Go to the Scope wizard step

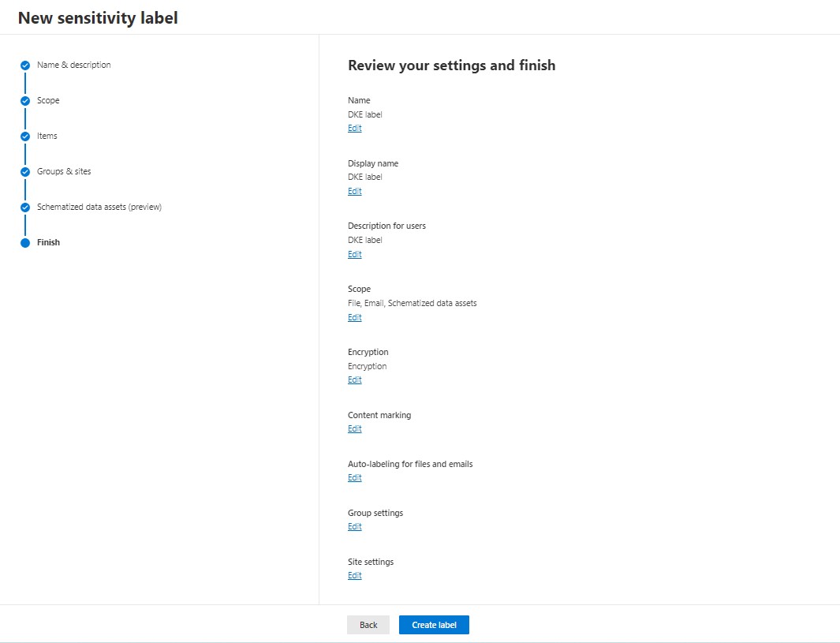point(48,100)
